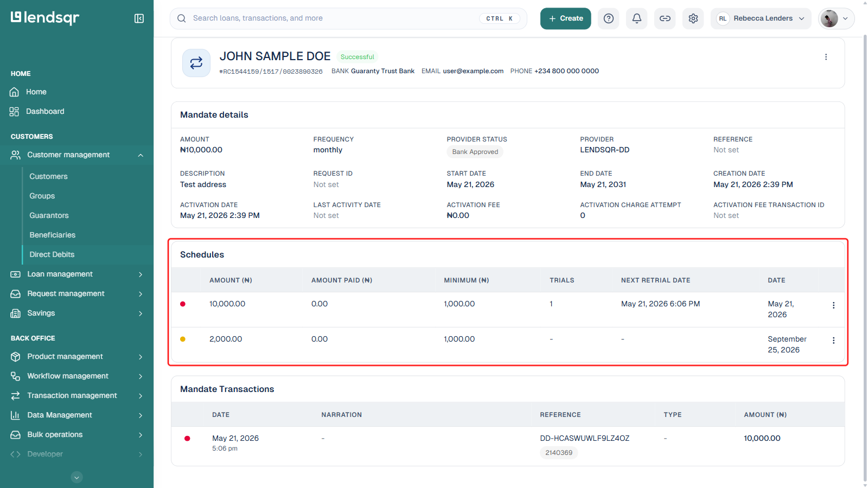The height and width of the screenshot is (488, 868).
Task: Click the sidebar scroll-down arrow
Action: click(x=77, y=478)
